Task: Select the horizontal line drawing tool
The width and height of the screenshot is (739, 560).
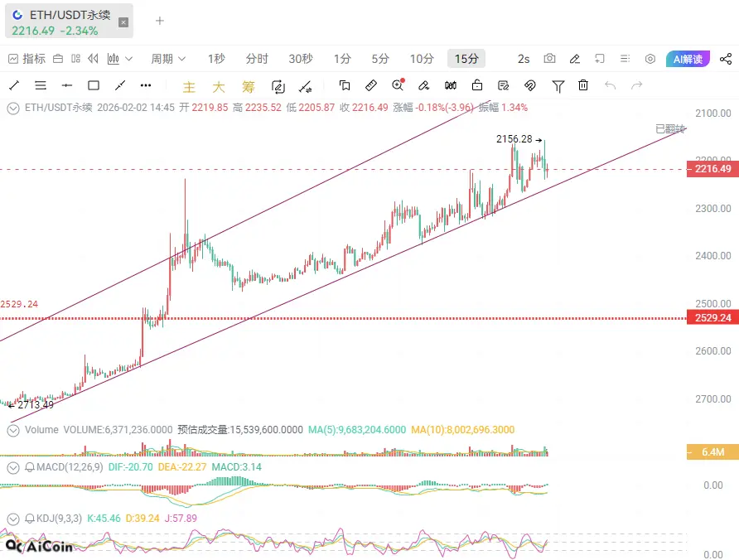Action: pos(67,85)
